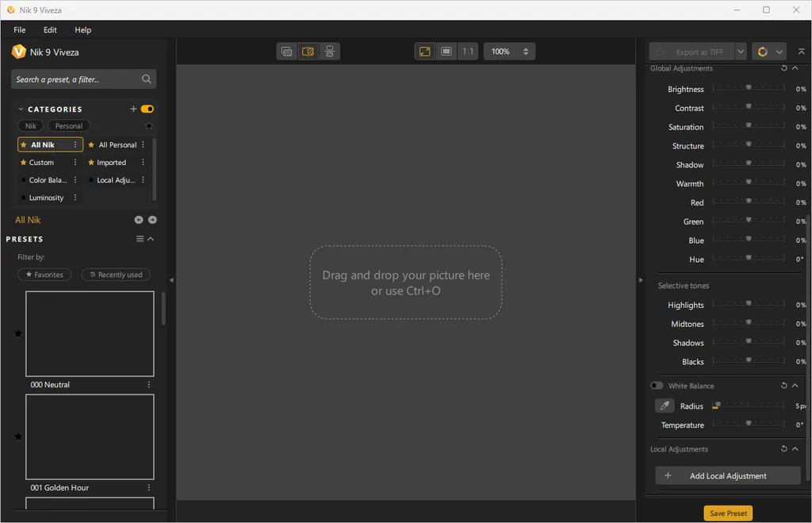Select single image preview mode icon
812x523 pixels.
pos(287,52)
